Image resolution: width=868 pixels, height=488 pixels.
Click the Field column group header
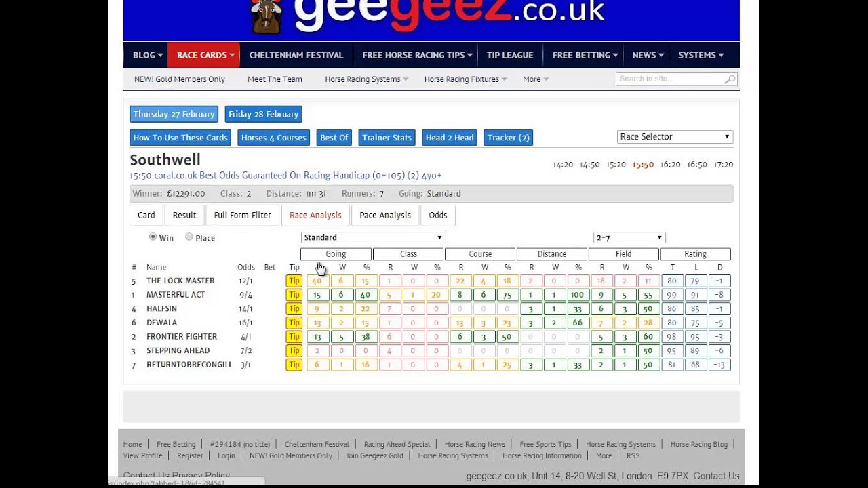click(x=624, y=254)
